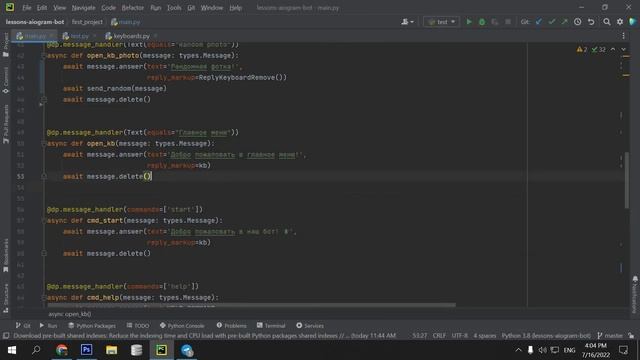Open the Git tool window tab at the bottom

click(x=23, y=325)
